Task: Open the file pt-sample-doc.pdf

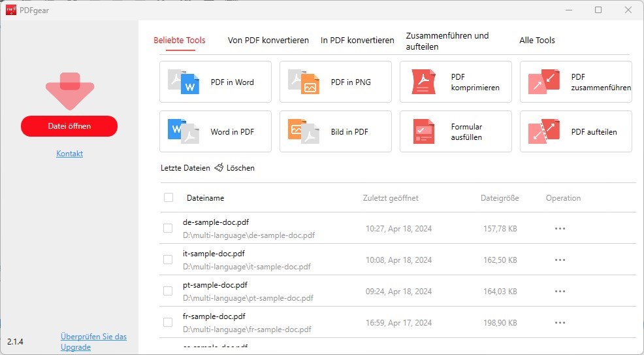Action: [x=216, y=285]
